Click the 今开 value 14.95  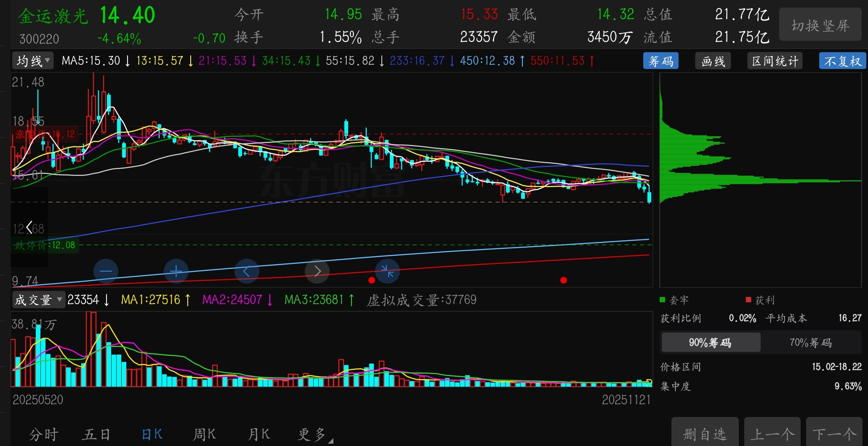coord(343,15)
